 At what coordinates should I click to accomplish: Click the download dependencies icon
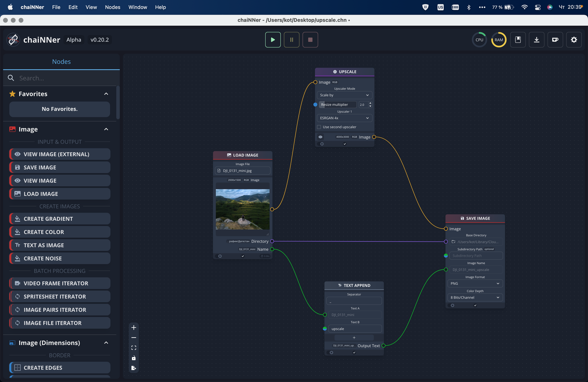pyautogui.click(x=536, y=40)
